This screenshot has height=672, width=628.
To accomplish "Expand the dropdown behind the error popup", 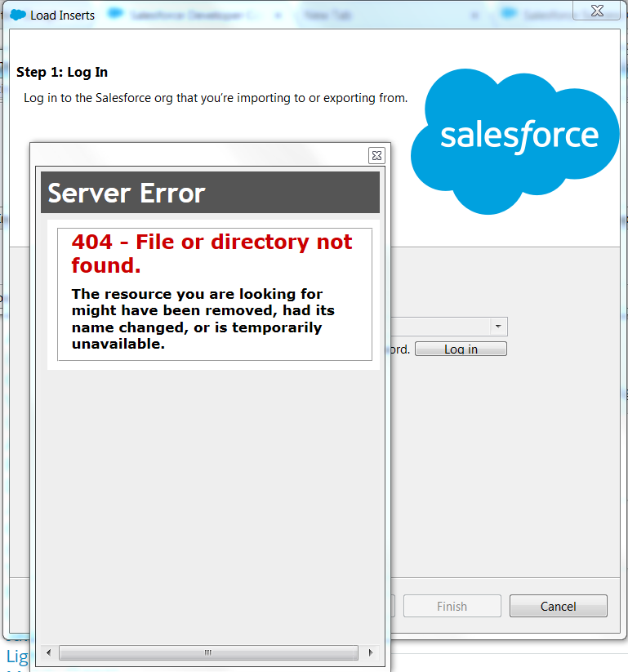I will point(497,327).
